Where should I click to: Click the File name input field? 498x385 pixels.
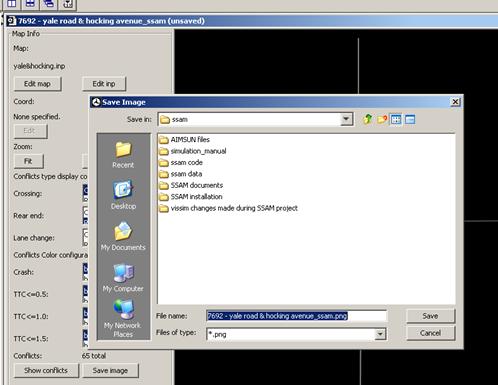(x=296, y=316)
